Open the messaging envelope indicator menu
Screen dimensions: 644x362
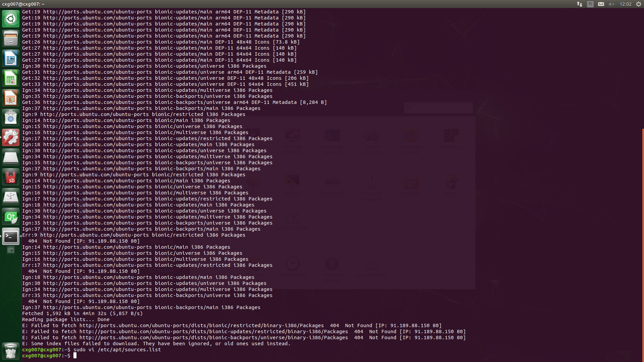pyautogui.click(x=601, y=4)
